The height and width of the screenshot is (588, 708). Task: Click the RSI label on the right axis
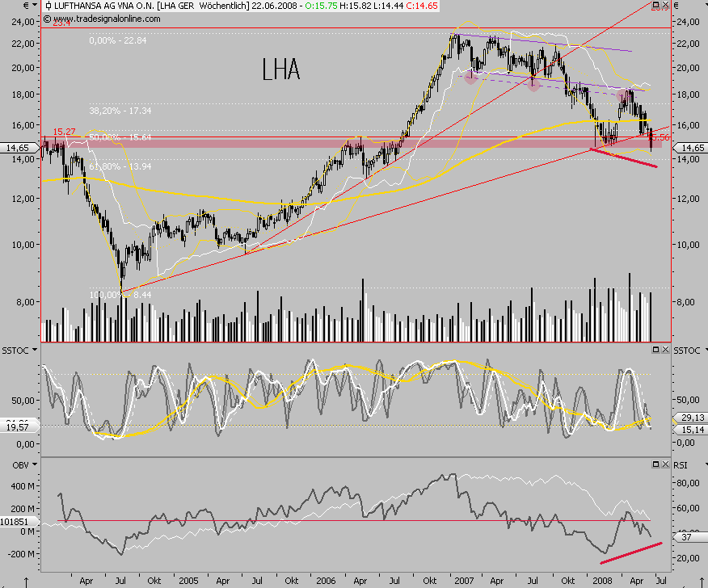coord(681,464)
